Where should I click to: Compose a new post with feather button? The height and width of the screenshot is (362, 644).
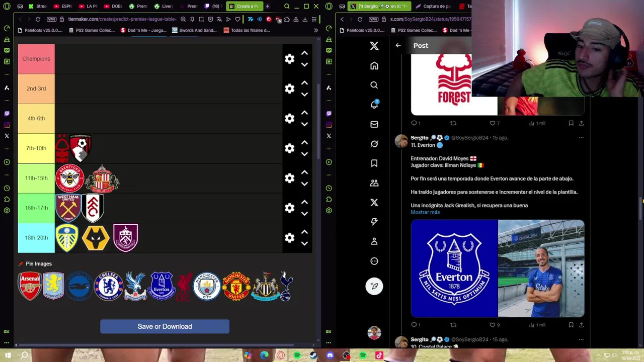[374, 286]
